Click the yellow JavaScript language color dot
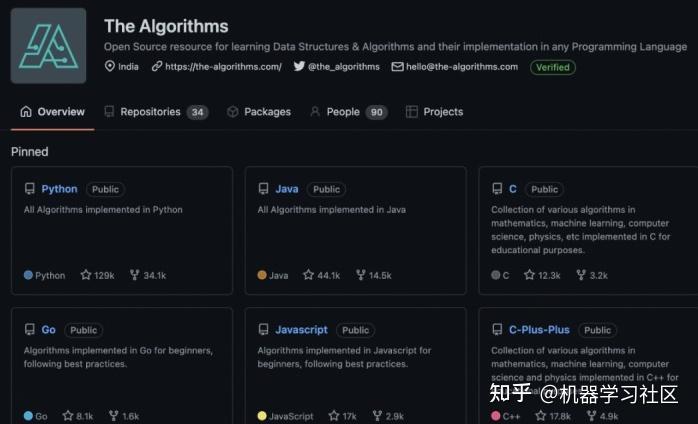This screenshot has width=698, height=424. (262, 416)
